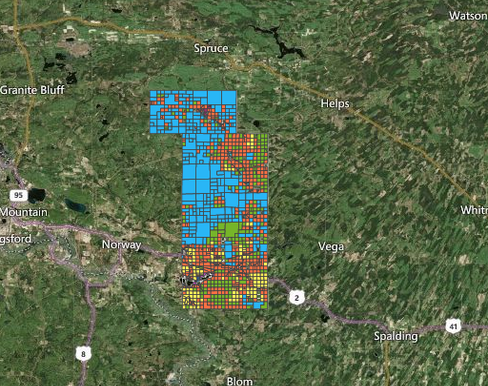488x386 pixels.
Task: Click the Mountain city label
Action: point(24,212)
